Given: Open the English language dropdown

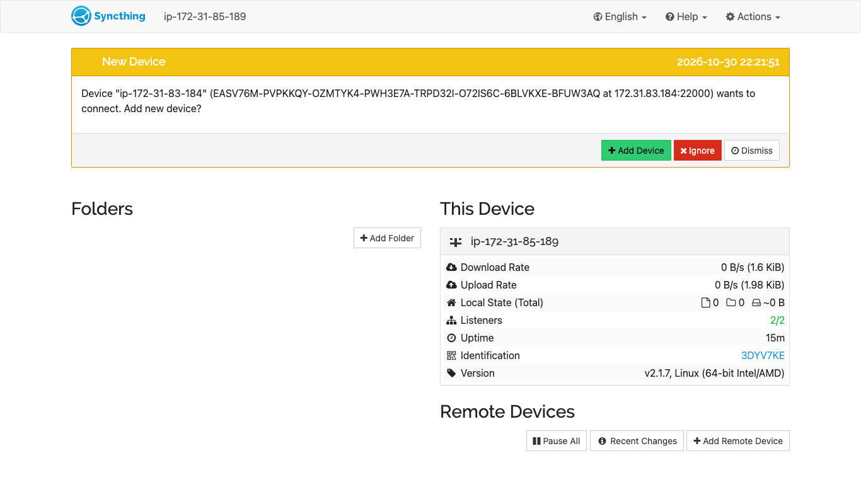Looking at the screenshot, I should (x=620, y=17).
